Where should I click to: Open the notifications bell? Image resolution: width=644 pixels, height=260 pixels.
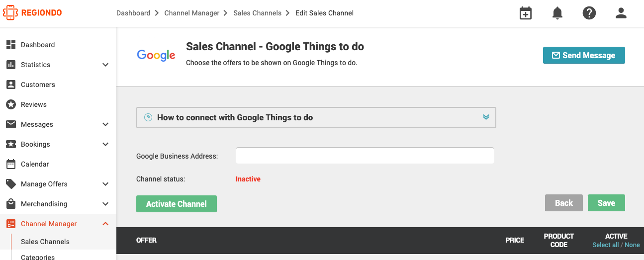[557, 13]
